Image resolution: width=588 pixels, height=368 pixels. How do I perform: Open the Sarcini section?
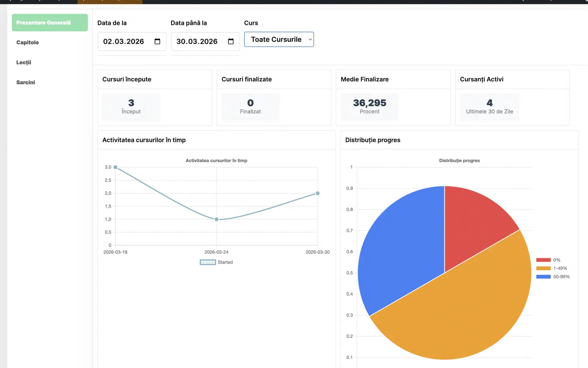click(26, 82)
